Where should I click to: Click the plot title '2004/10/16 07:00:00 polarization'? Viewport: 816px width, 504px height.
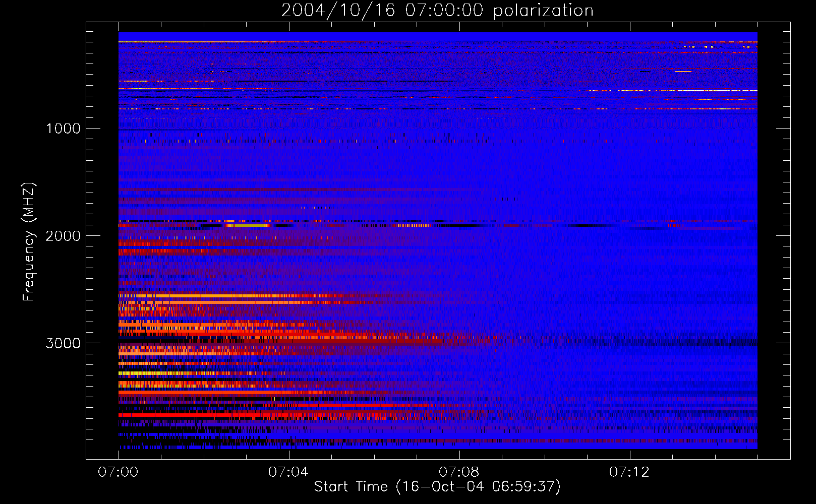[437, 11]
